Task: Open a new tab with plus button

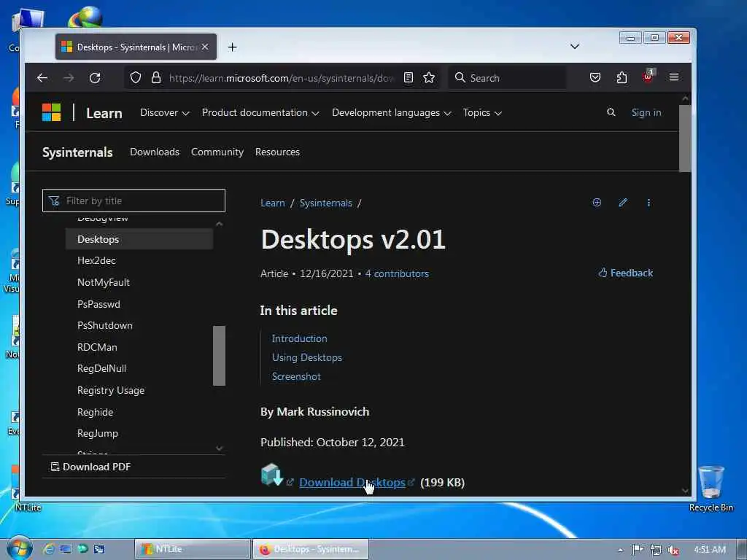Action: [x=232, y=47]
